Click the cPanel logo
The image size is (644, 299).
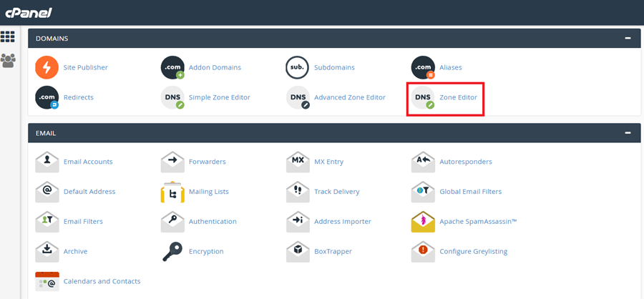click(x=29, y=13)
